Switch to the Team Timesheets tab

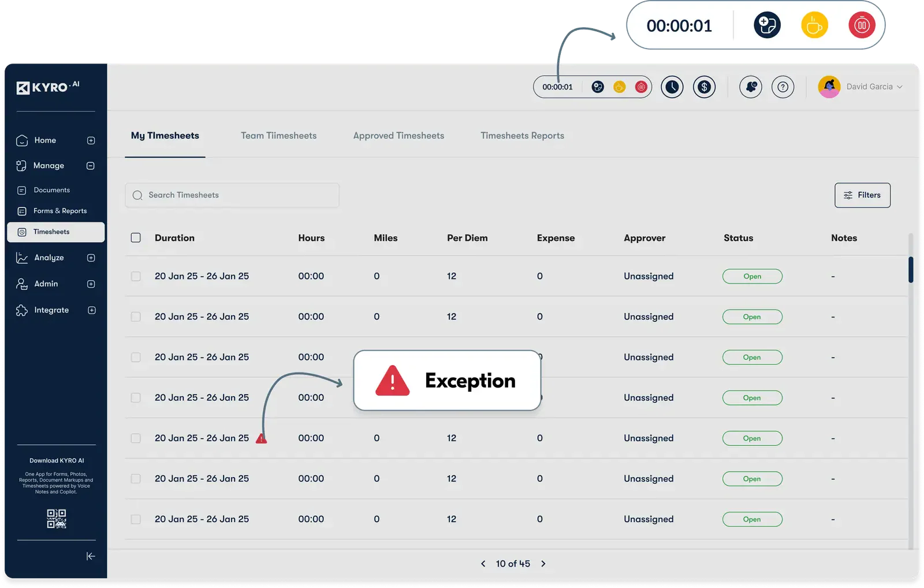click(x=278, y=136)
